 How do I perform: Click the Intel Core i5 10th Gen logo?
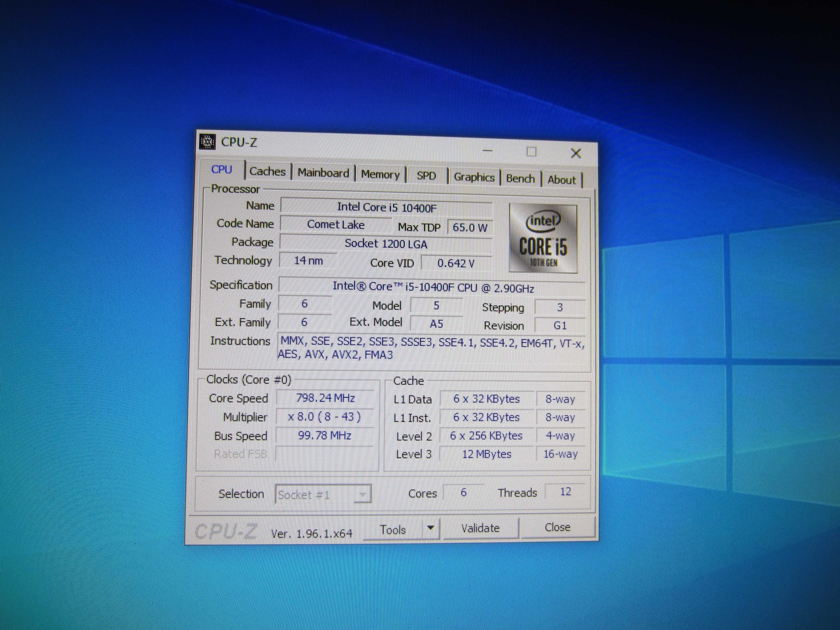point(543,238)
